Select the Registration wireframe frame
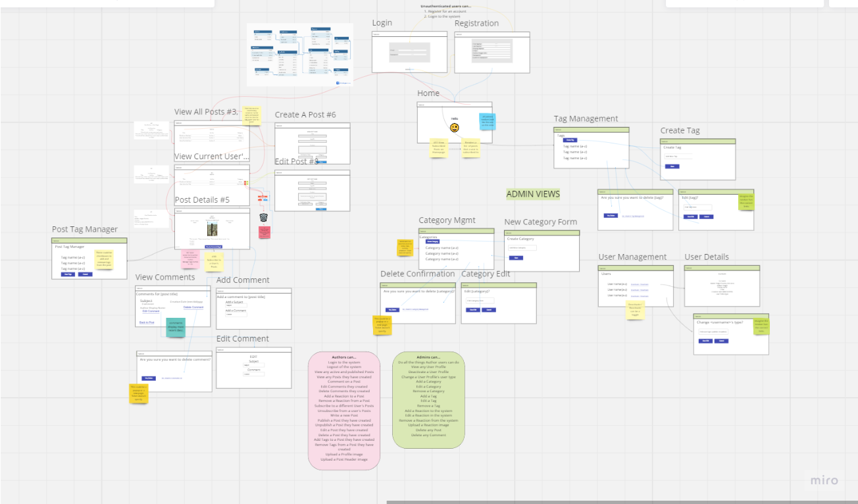The image size is (858, 504). 492,53
